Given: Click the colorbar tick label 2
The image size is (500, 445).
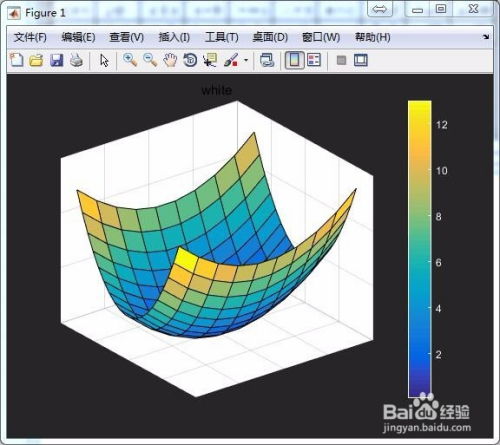Looking at the screenshot, I should point(439,355).
